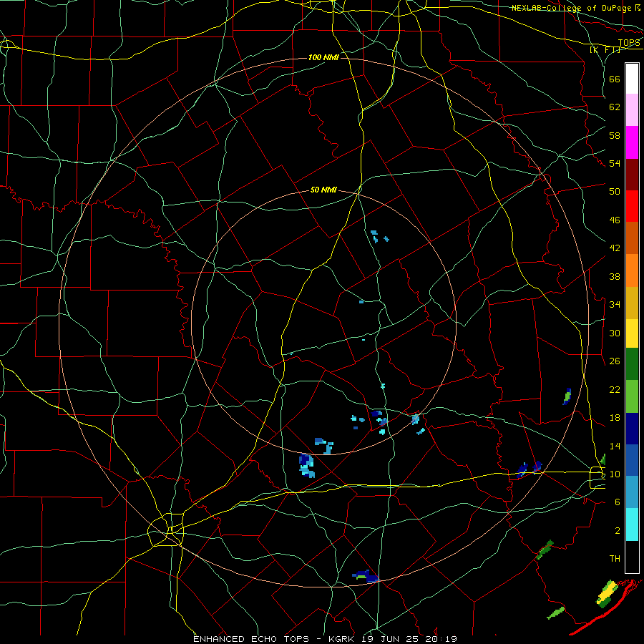Image resolution: width=644 pixels, height=644 pixels.
Task: Click the TH threshold label
Action: (x=615, y=559)
